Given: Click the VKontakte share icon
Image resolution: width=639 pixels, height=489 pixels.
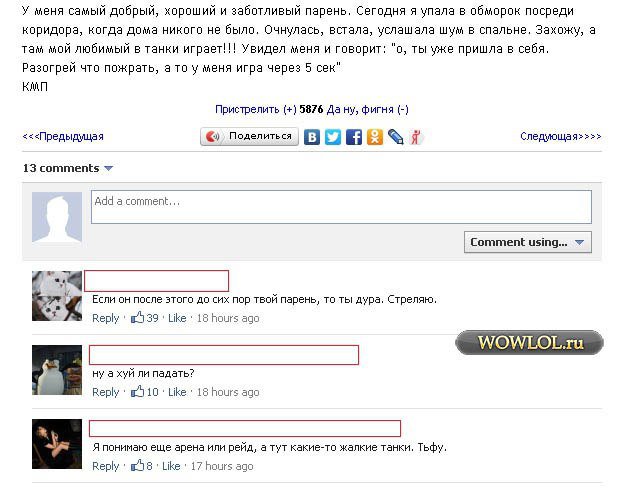Looking at the screenshot, I should coord(312,137).
